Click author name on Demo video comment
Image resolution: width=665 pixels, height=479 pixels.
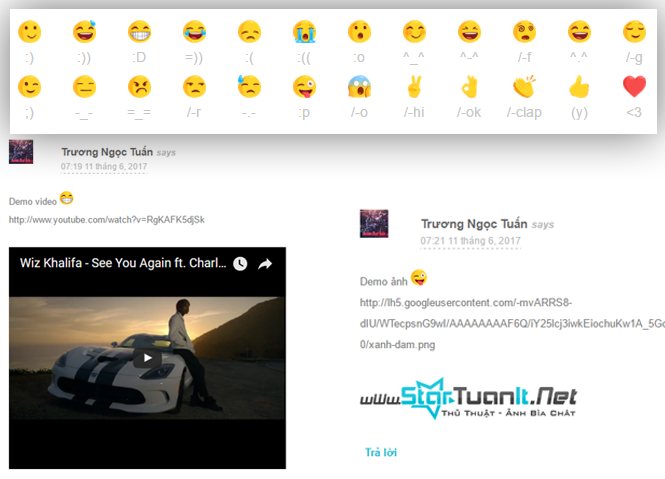pos(107,152)
